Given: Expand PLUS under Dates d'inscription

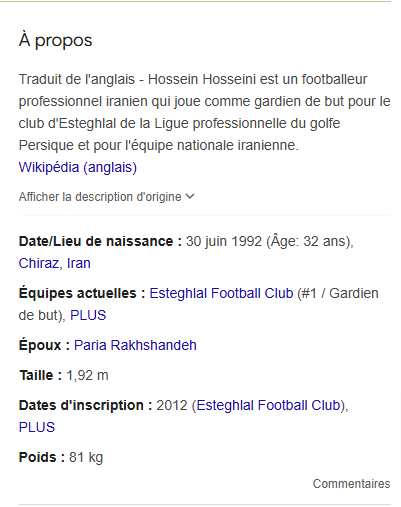Looking at the screenshot, I should coord(37,427).
